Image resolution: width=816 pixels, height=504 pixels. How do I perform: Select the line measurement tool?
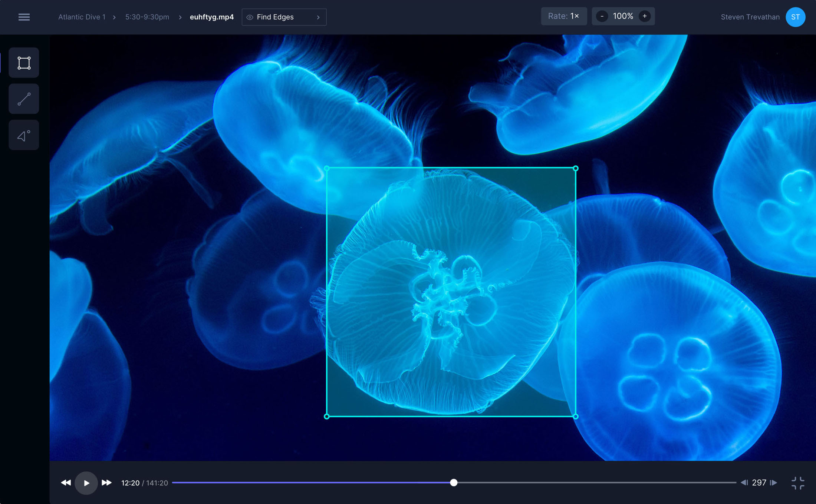tap(24, 99)
